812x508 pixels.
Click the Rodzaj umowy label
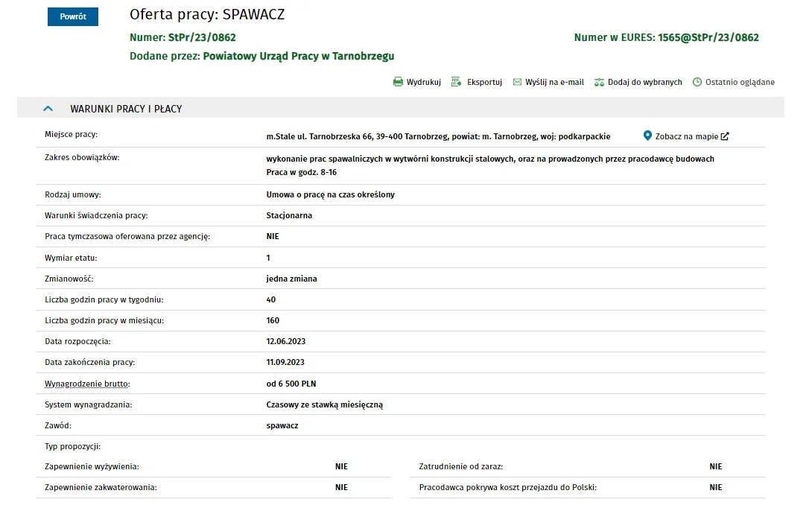pos(73,194)
